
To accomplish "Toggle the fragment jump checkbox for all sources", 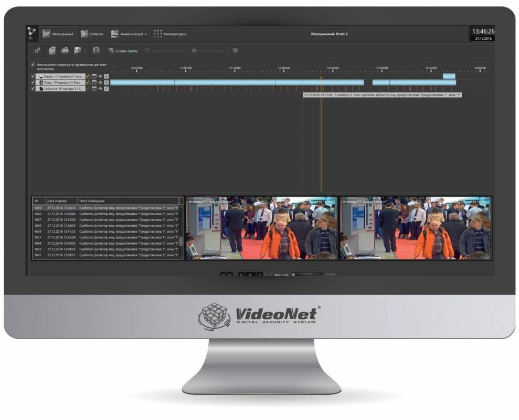I will (33, 65).
